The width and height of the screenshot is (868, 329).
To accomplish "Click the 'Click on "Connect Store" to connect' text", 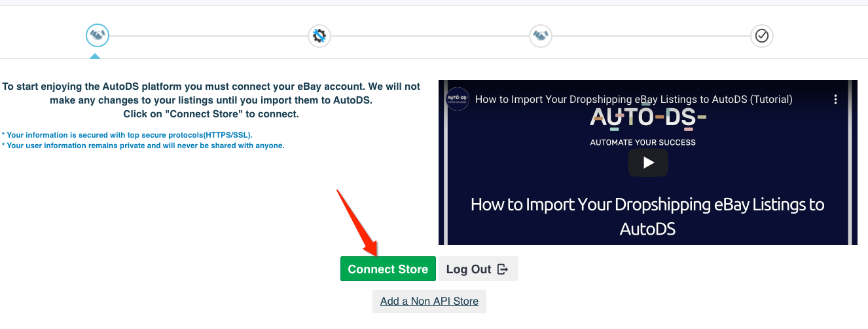I will click(x=211, y=114).
